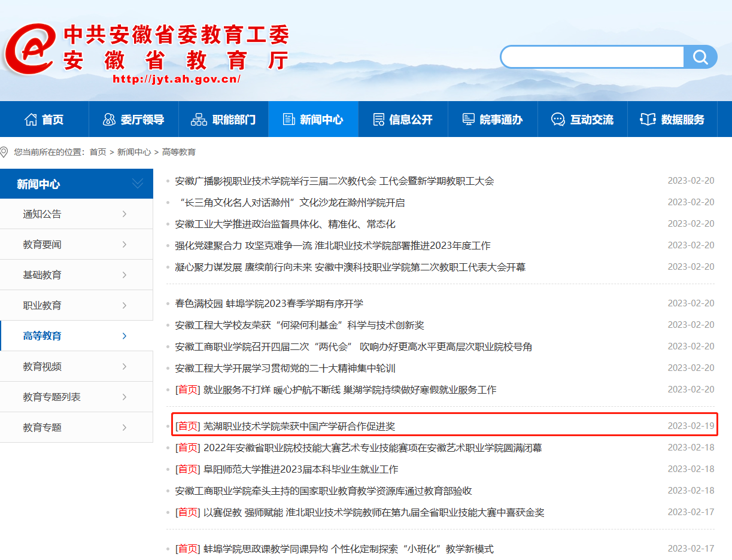Click the people icon beside 委厅领导

[x=109, y=120]
